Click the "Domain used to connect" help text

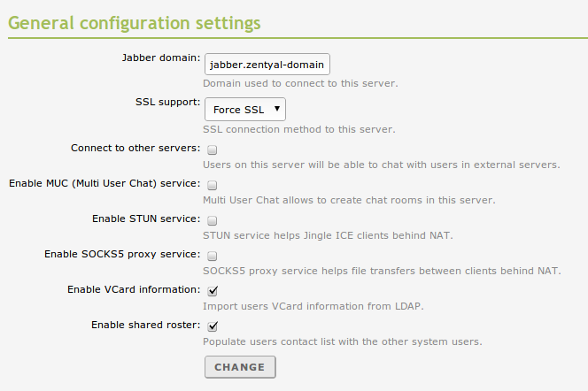coord(300,84)
